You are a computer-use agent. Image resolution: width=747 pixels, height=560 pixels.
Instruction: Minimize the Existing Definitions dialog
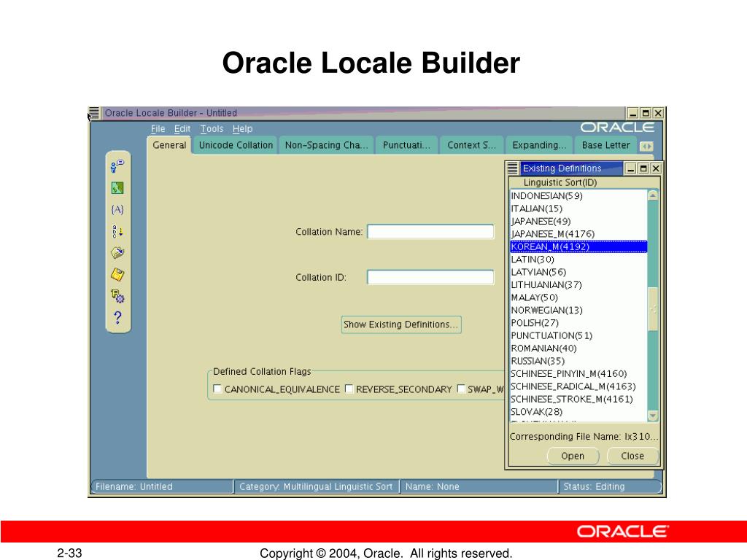631,168
